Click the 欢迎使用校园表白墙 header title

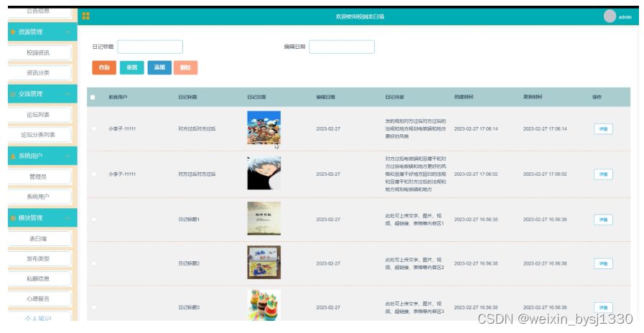[x=360, y=17]
